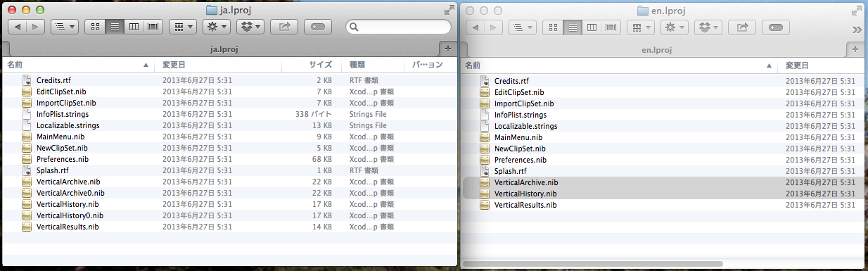Switch en.lproj window to icon view
This screenshot has height=271, width=868.
click(x=554, y=27)
